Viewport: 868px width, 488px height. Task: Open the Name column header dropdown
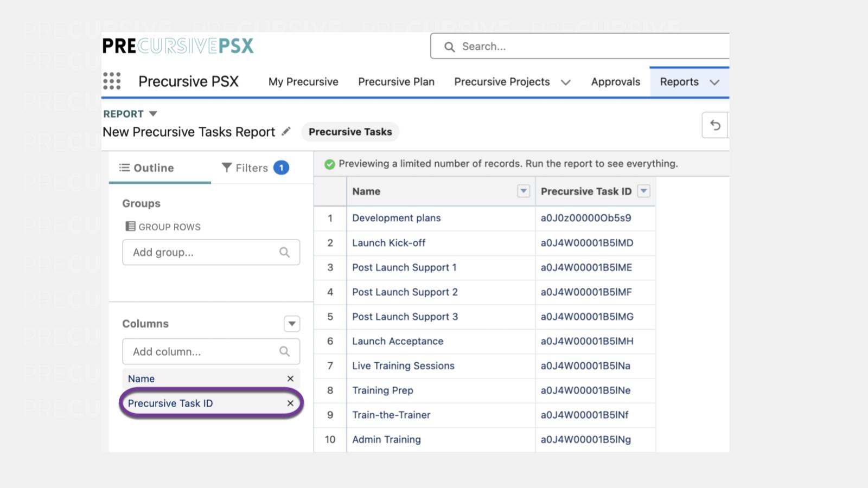[524, 191]
